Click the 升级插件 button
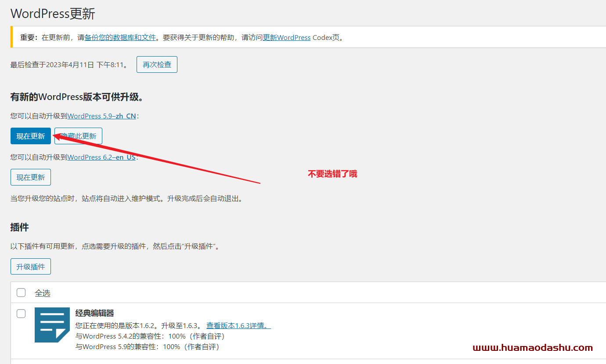The width and height of the screenshot is (606, 364). pyautogui.click(x=31, y=267)
